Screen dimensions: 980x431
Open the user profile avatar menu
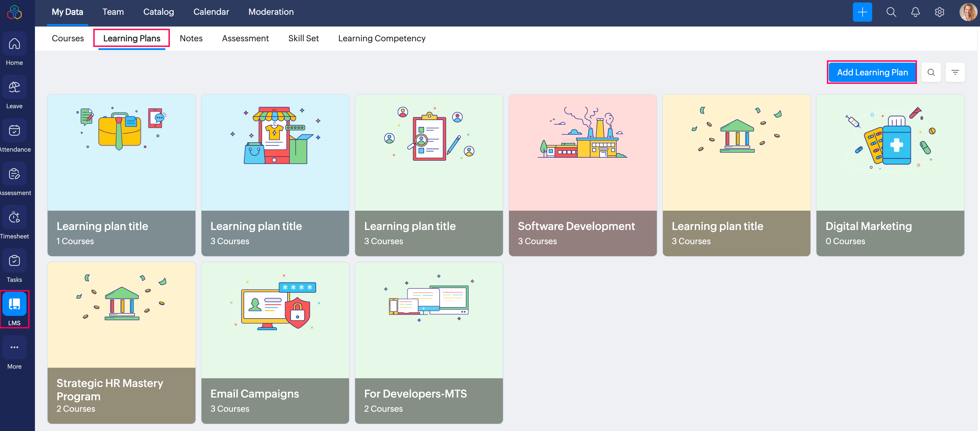967,12
